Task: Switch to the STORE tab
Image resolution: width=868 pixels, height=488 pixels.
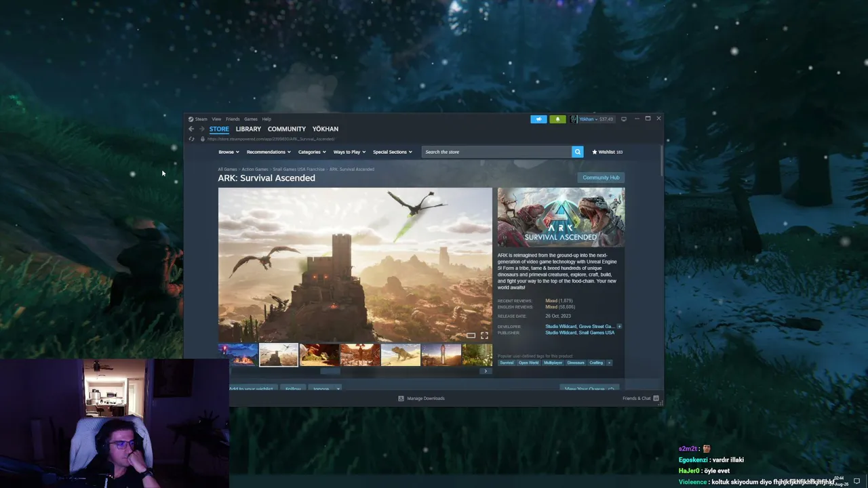Action: [x=219, y=129]
